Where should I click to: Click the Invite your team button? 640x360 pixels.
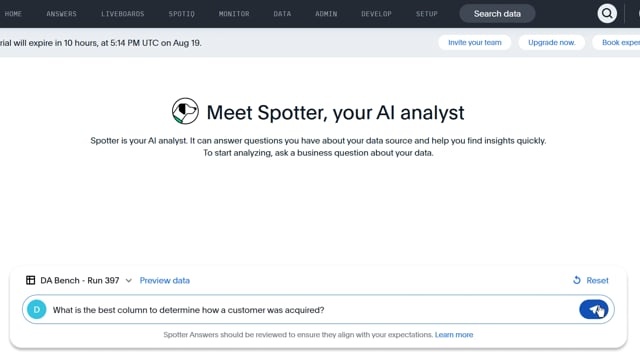coord(475,42)
